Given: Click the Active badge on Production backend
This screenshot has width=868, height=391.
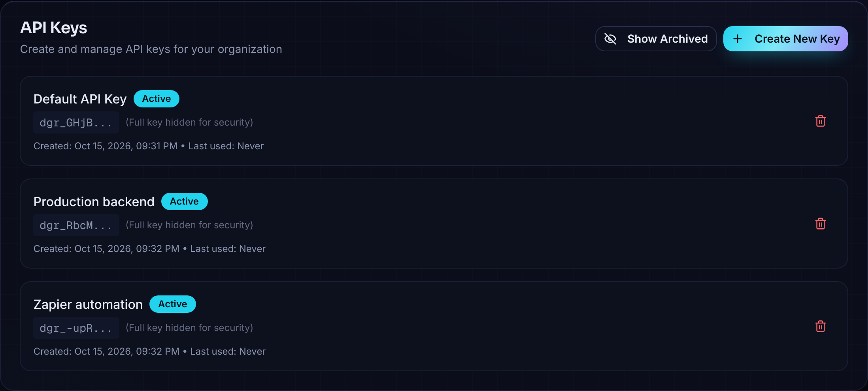Looking at the screenshot, I should [184, 201].
